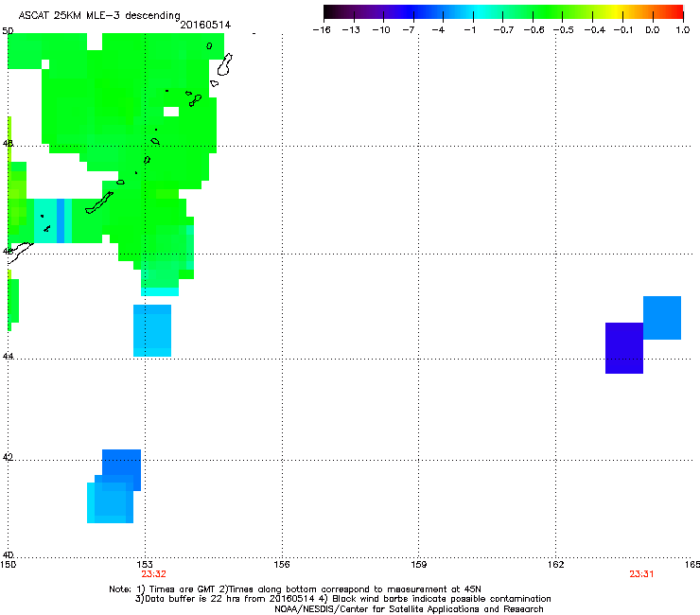Click latitude label 44 on the left axis
700x615 pixels.
[8, 357]
